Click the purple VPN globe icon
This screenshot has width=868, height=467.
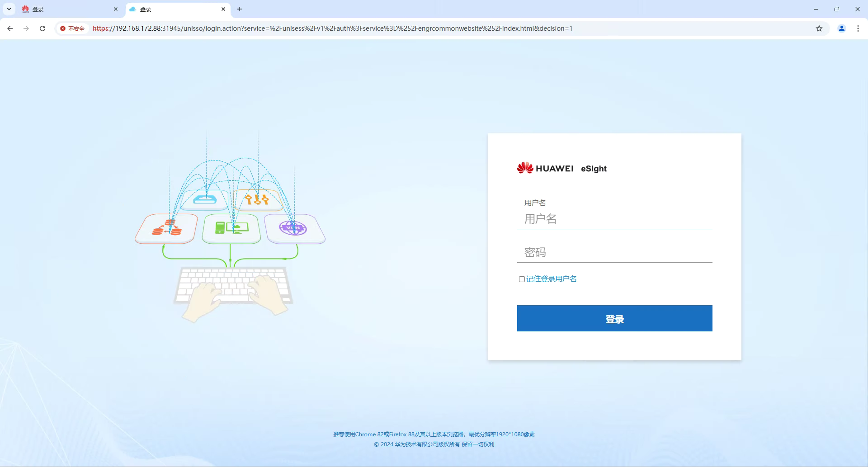pos(293,228)
